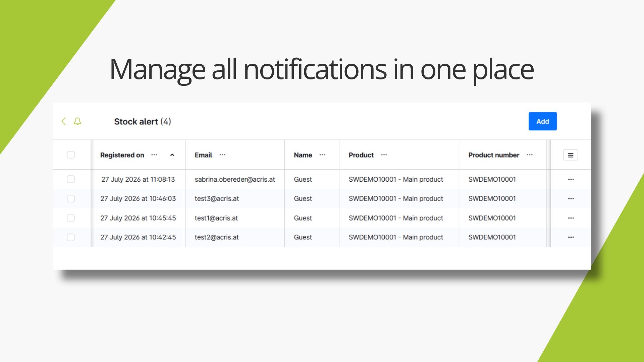The width and height of the screenshot is (644, 362).
Task: Click the blue Add button
Action: (x=542, y=121)
